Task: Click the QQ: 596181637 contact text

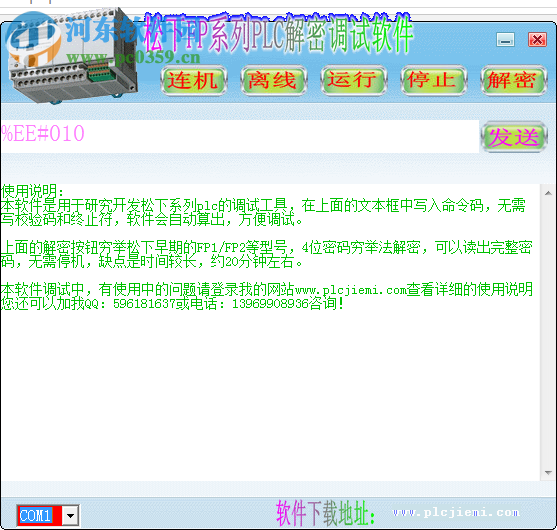Action: pos(130,304)
